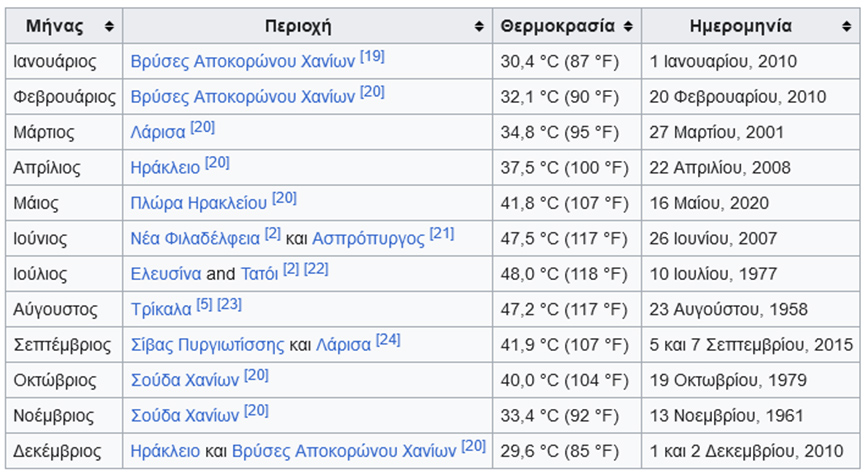
Task: Open reference [22] footnote
Action: click(316, 269)
